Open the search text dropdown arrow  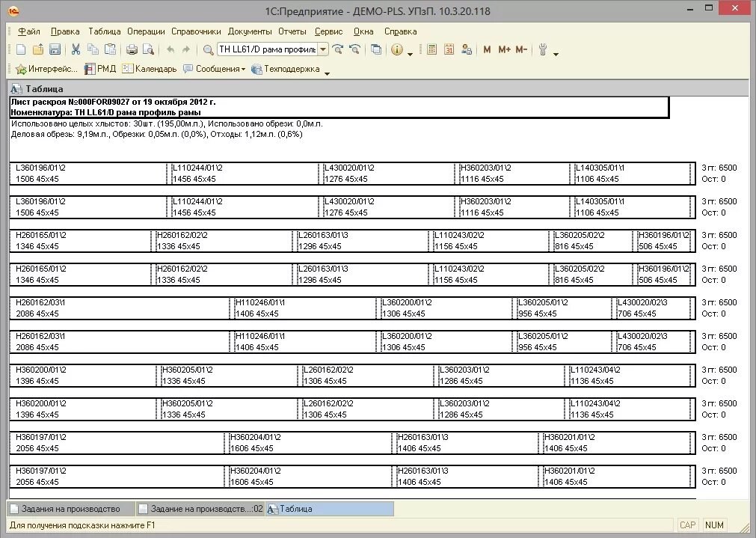(324, 49)
